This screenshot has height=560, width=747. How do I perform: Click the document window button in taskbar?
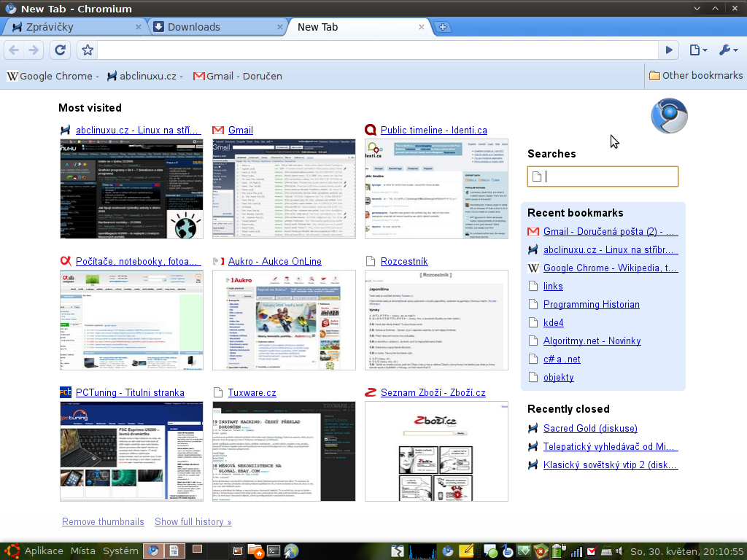click(x=174, y=551)
